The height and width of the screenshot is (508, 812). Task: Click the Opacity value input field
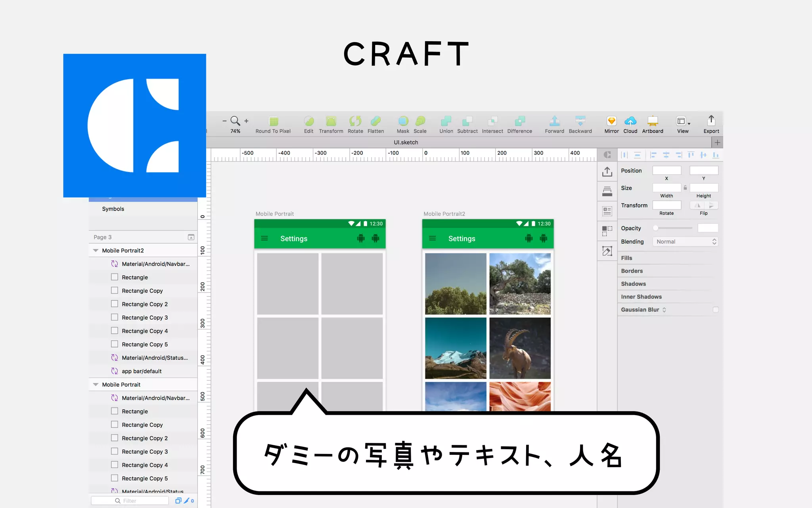click(708, 228)
